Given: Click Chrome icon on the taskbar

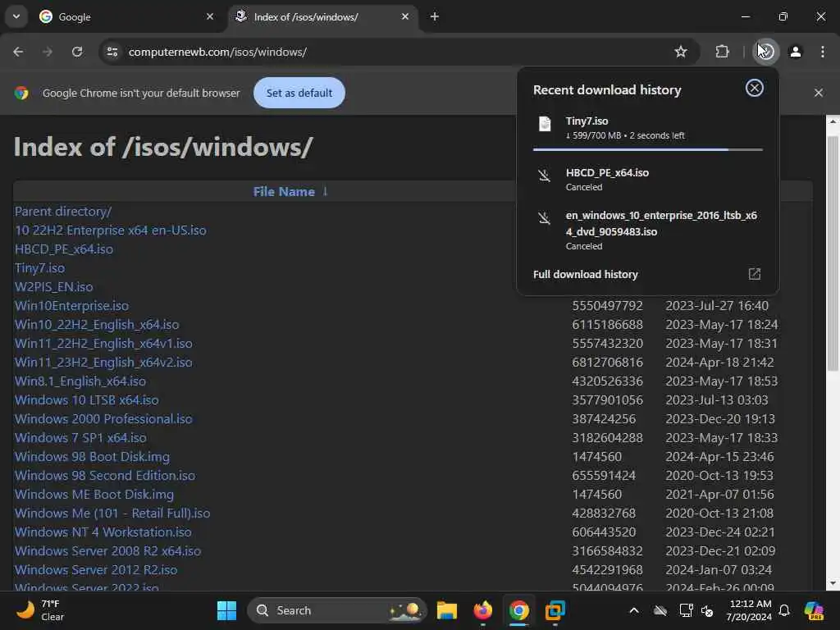Looking at the screenshot, I should click(518, 610).
